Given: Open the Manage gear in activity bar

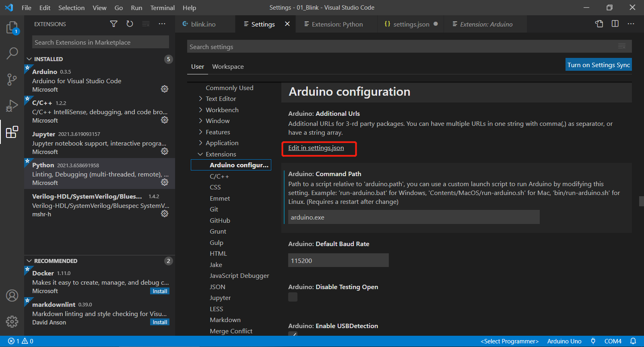Looking at the screenshot, I should tap(12, 321).
